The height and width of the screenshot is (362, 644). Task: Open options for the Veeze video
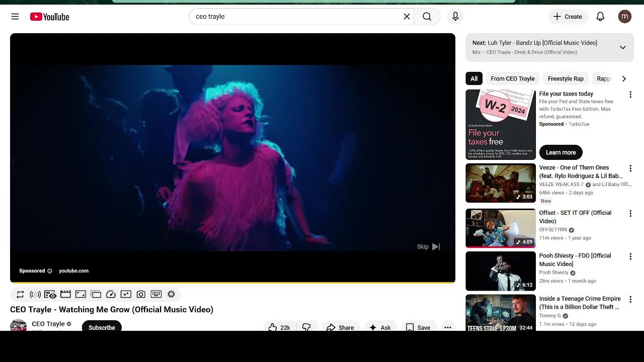tap(630, 168)
